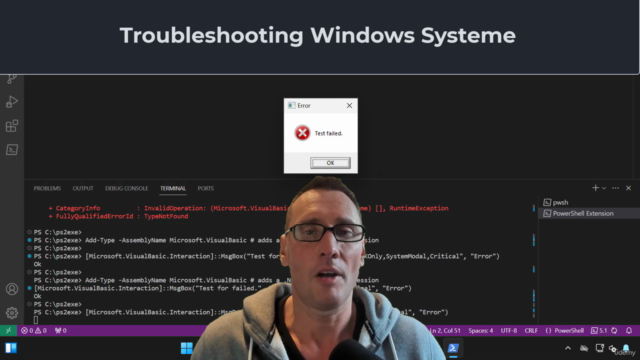Select the TERMINAL tab
Image resolution: width=640 pixels, height=360 pixels.
[x=173, y=188]
